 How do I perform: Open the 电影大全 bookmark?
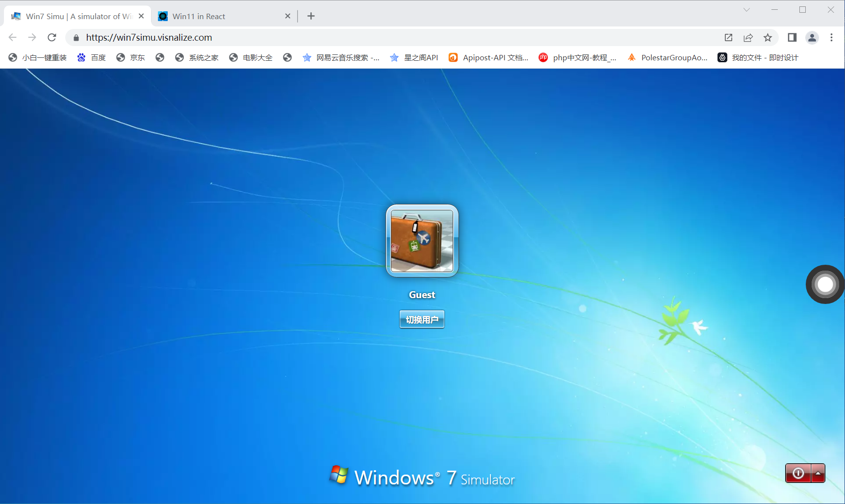[251, 57]
